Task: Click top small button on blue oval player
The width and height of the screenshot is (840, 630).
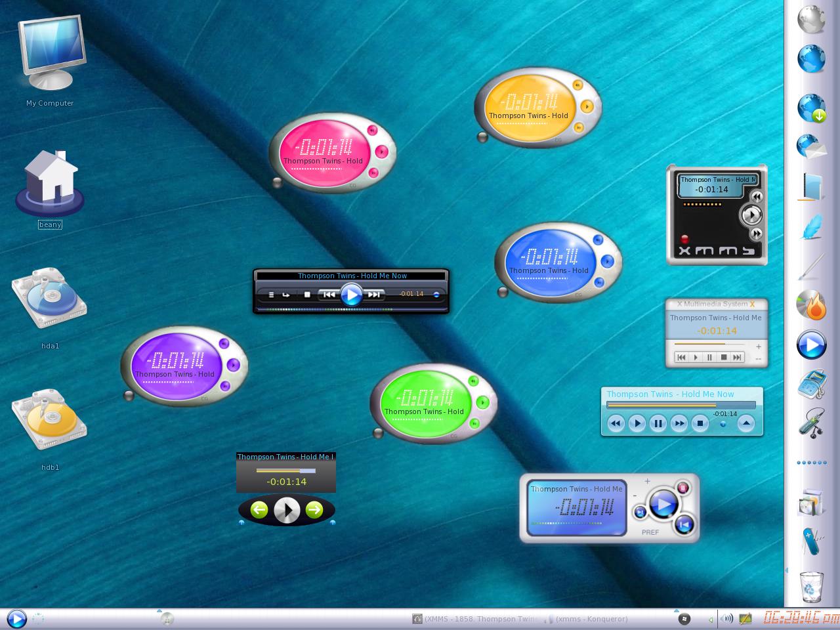Action: tap(598, 240)
